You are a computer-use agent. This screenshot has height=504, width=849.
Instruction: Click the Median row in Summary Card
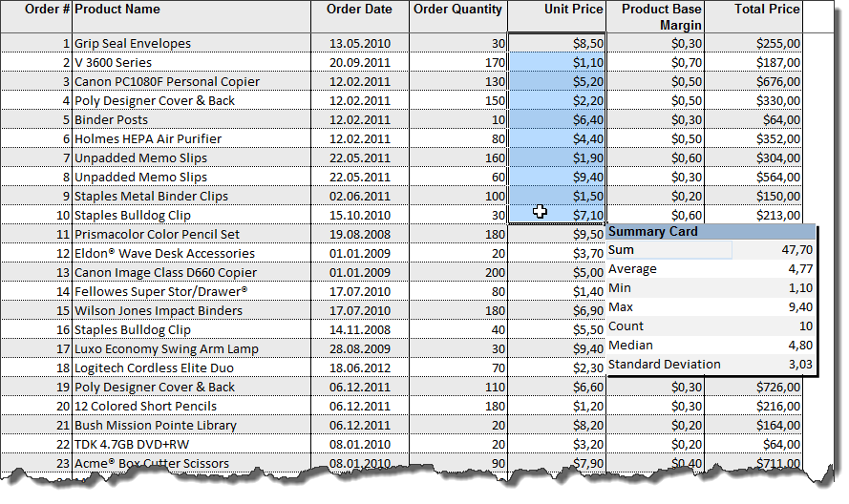[x=711, y=345]
